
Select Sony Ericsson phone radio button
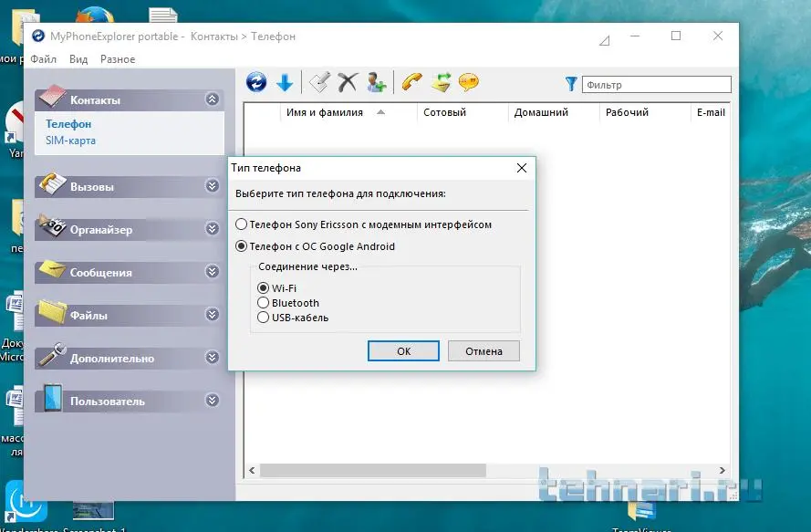[x=242, y=224]
